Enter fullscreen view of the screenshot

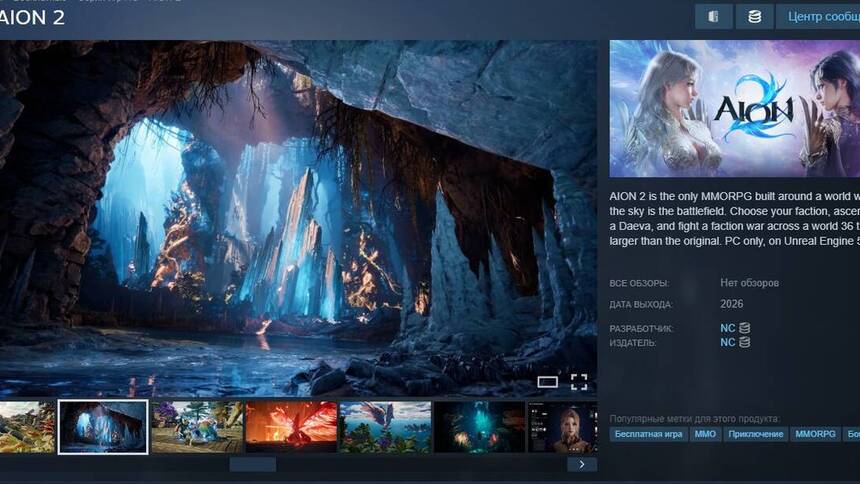pyautogui.click(x=578, y=381)
